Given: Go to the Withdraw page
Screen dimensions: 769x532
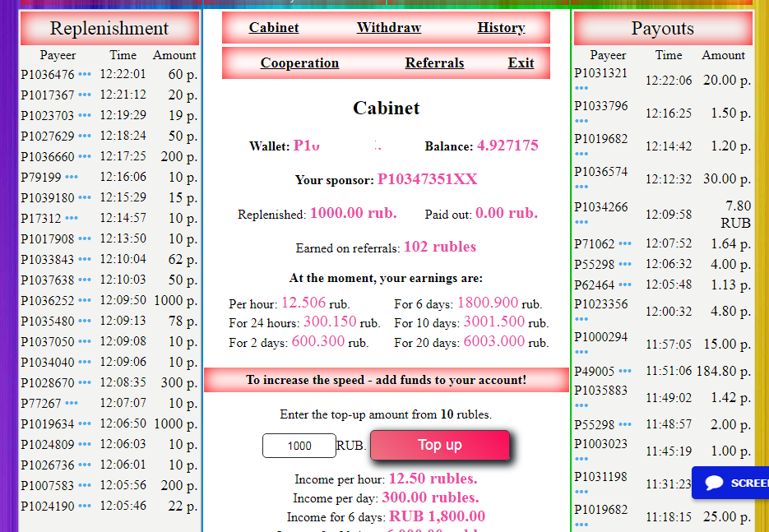Looking at the screenshot, I should 388,28.
